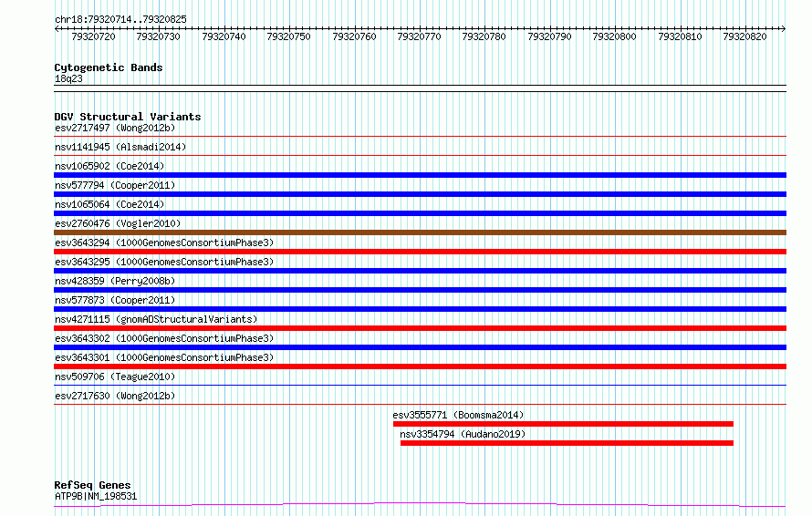Open nsv577873 (Cooper2011) variant label
The height and width of the screenshot is (516, 812).
[115, 300]
